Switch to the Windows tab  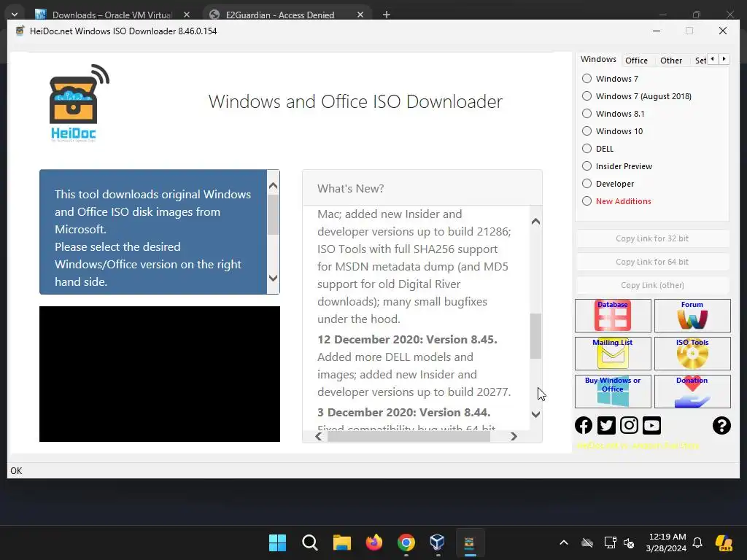pos(598,59)
